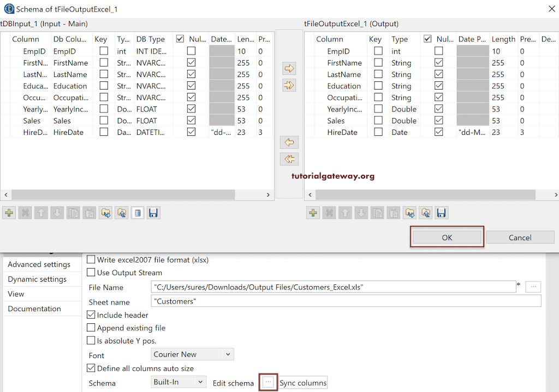Click the database icon under the input schema

tap(138, 213)
